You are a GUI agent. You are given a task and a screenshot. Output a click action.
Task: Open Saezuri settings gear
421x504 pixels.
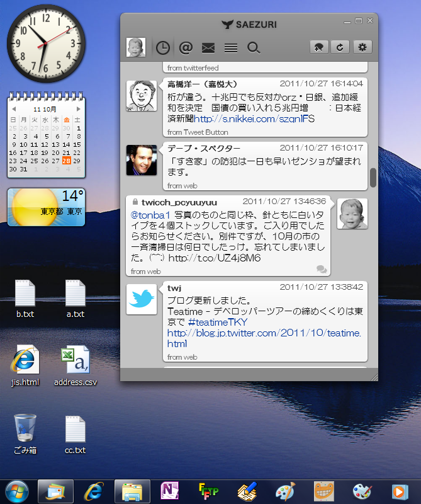click(x=362, y=47)
